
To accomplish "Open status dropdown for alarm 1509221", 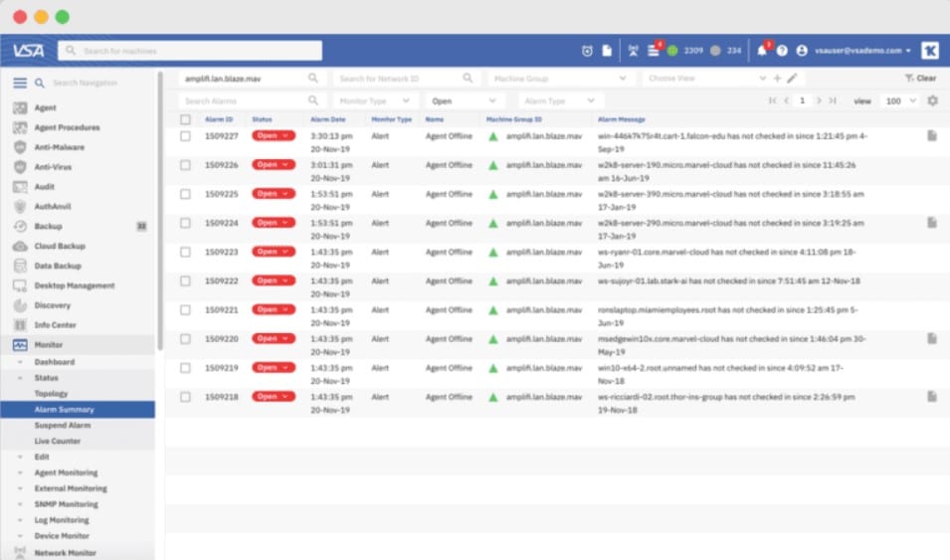I will click(x=274, y=309).
